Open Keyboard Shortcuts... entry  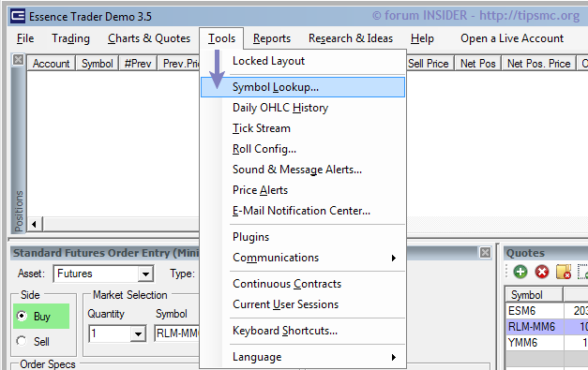(x=303, y=331)
